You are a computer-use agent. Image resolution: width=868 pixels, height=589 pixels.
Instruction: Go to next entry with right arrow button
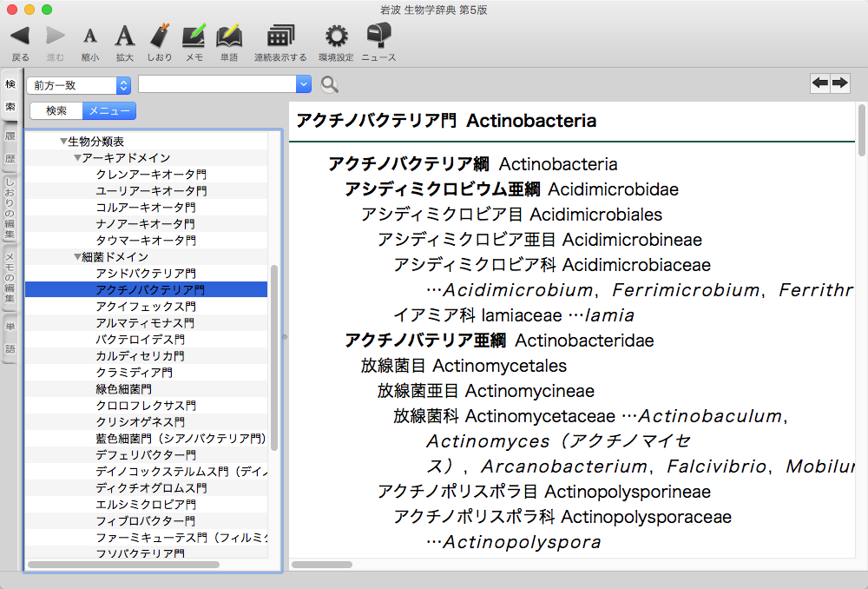pos(840,83)
